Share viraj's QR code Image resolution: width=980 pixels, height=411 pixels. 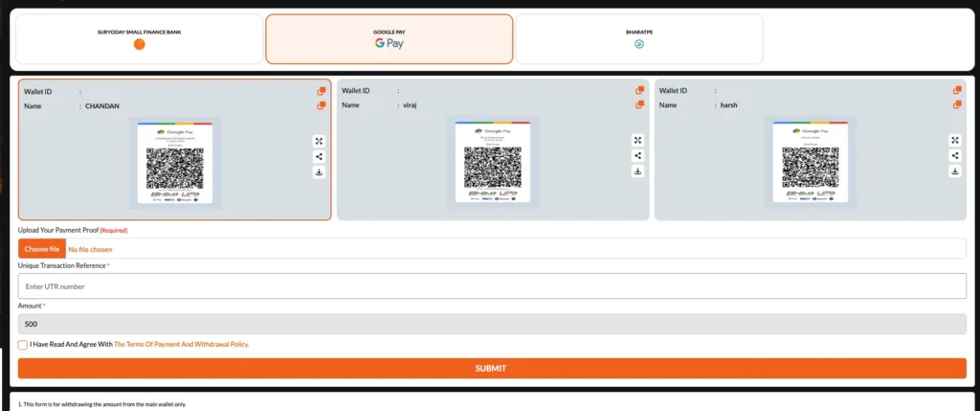click(x=637, y=156)
